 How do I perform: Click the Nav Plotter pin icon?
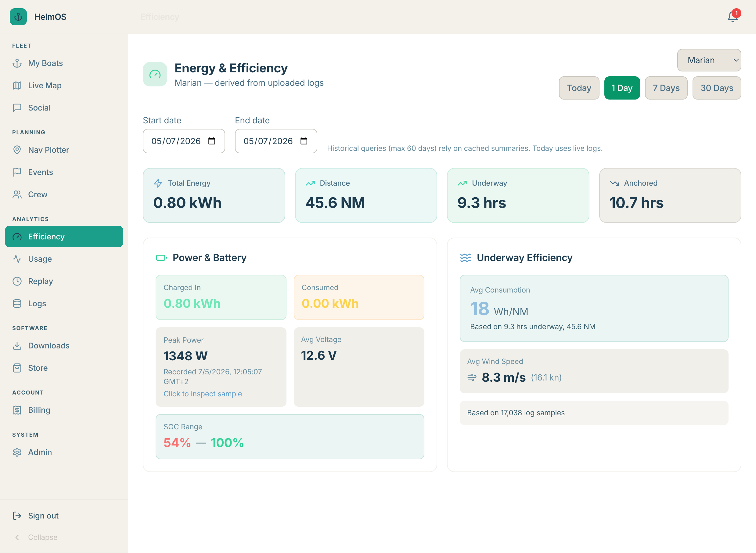coord(17,150)
